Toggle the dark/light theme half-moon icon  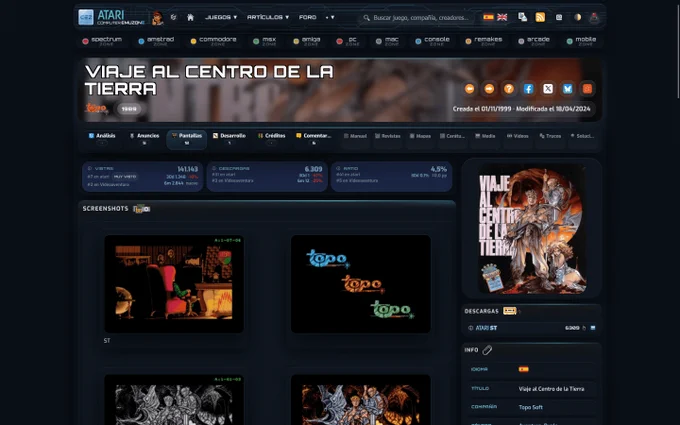pyautogui.click(x=577, y=17)
